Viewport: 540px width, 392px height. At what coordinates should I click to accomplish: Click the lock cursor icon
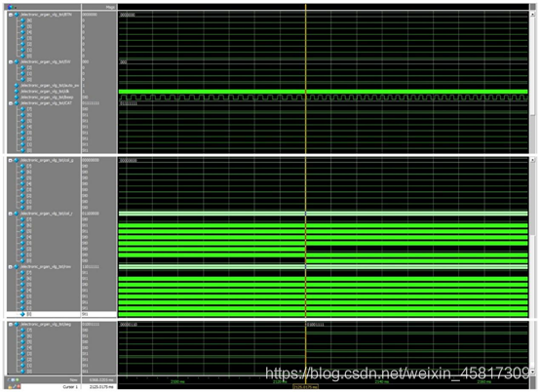tap(10, 387)
